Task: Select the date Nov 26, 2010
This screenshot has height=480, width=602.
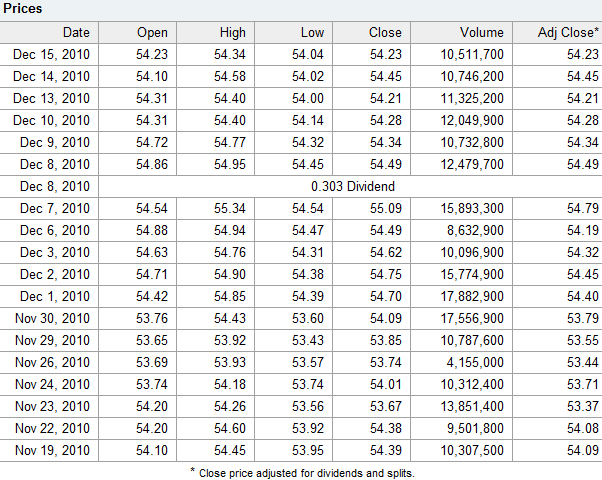Action: pyautogui.click(x=52, y=362)
